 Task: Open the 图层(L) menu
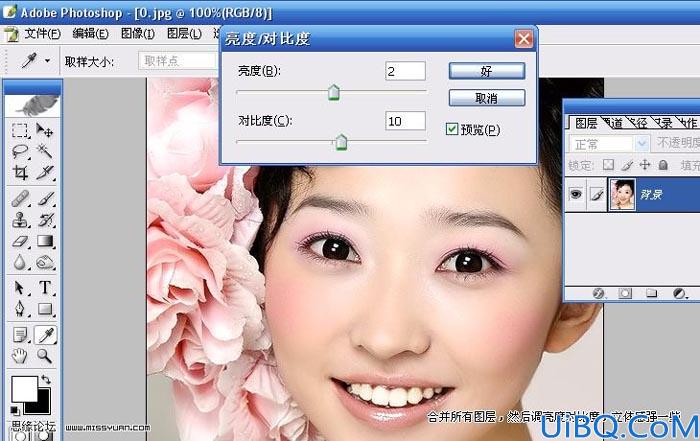coord(184,34)
